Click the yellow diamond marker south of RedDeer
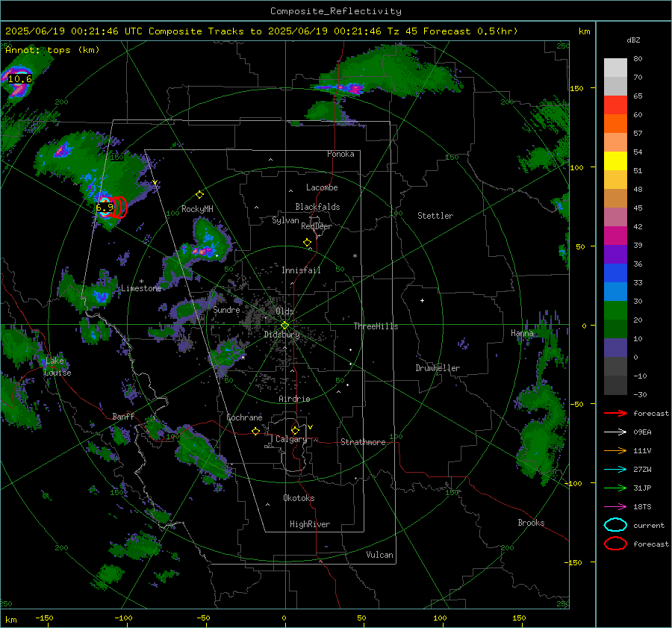This screenshot has height=628, width=672. [x=307, y=243]
